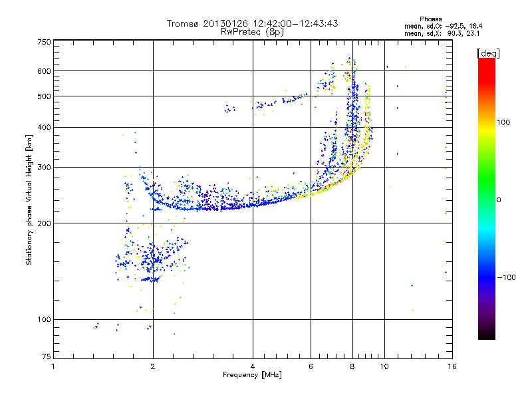532x399 pixels.
Task: Click the y-axis tick label "75"
Action: tap(47, 356)
